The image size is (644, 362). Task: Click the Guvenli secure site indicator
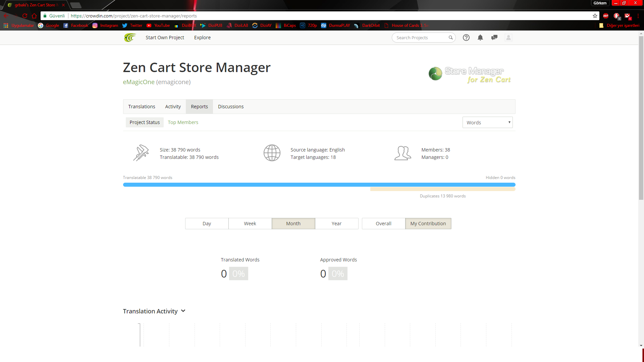coord(54,16)
